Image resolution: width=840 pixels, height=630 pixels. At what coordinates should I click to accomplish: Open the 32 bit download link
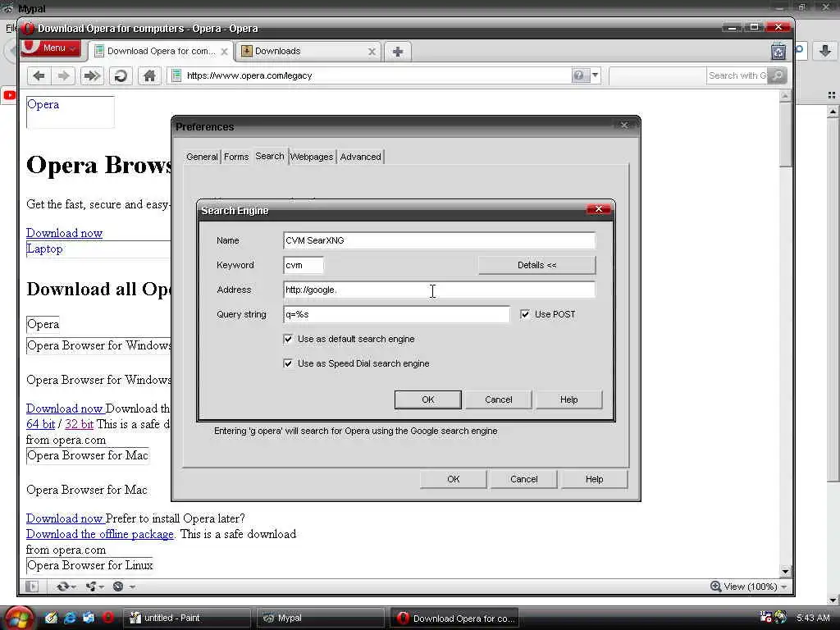(x=80, y=424)
